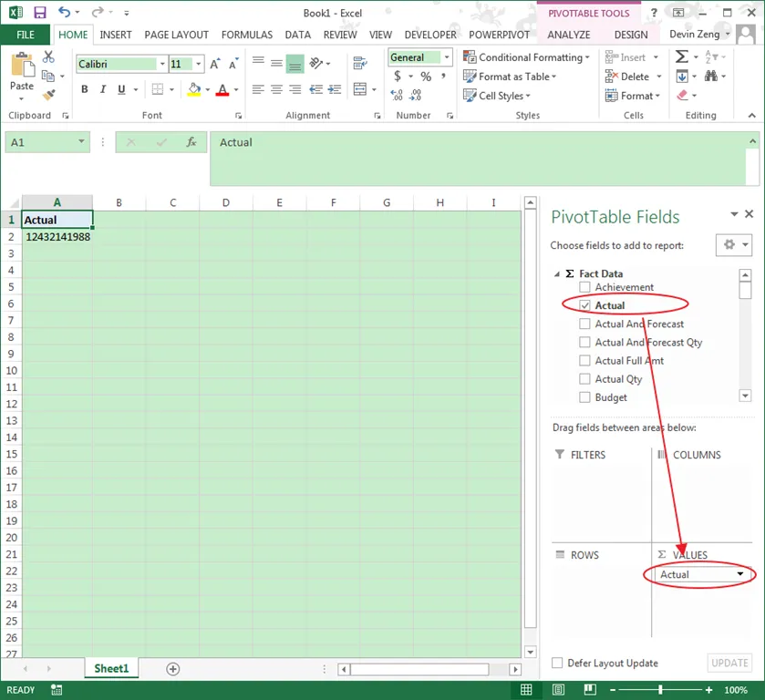765x700 pixels.
Task: Click the Cut scissors icon
Action: [x=47, y=57]
